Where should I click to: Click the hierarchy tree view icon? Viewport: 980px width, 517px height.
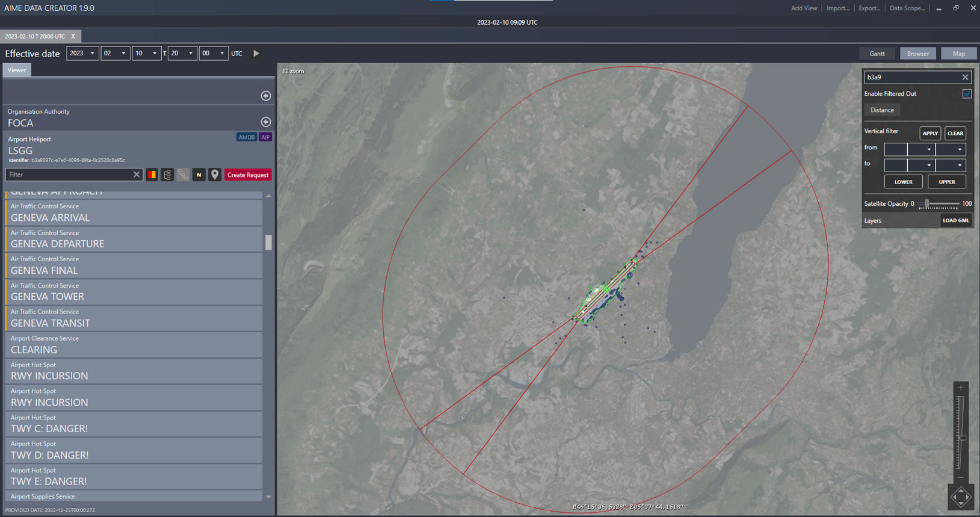click(x=167, y=175)
